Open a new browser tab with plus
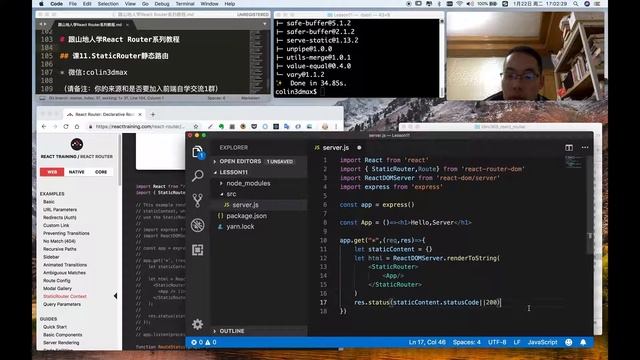Screen dimensions: 640x360 point(153,114)
